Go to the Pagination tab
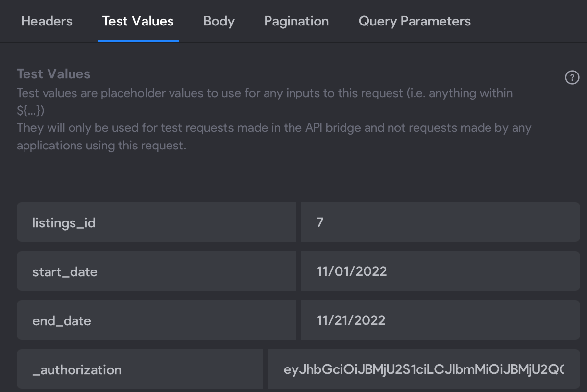The width and height of the screenshot is (587, 392). coord(296,22)
